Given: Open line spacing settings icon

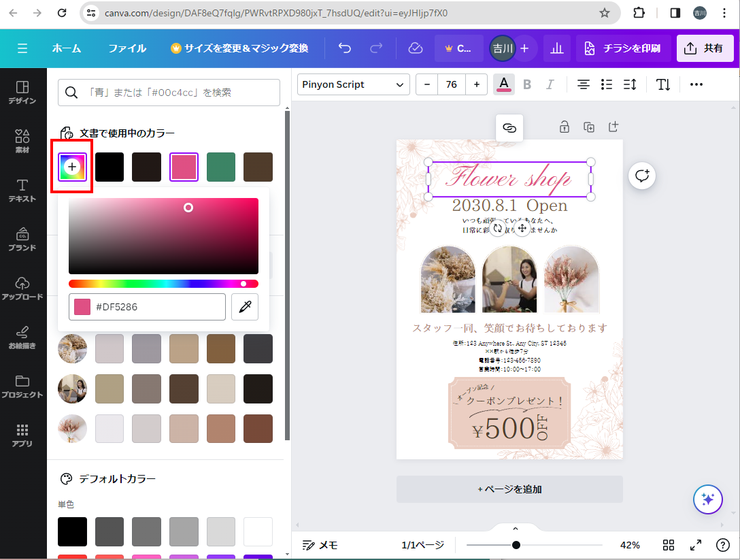Looking at the screenshot, I should click(630, 84).
